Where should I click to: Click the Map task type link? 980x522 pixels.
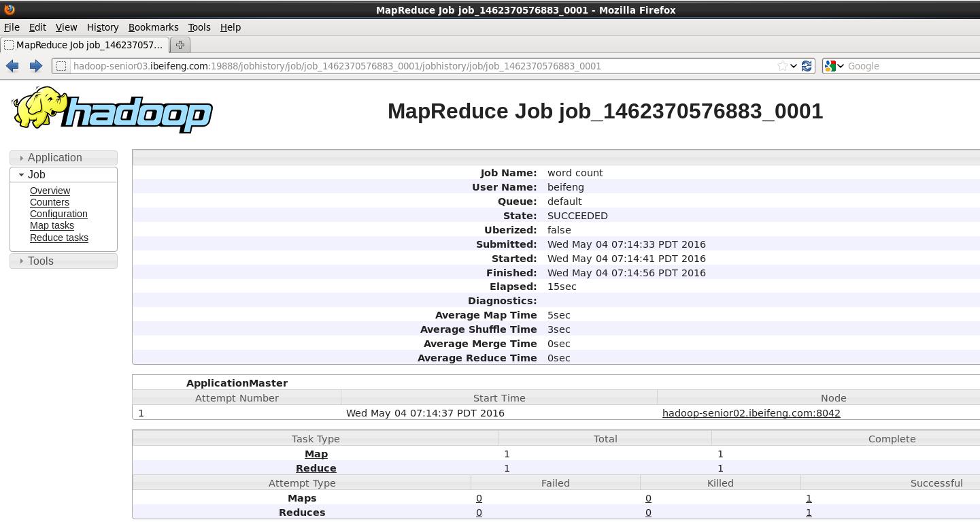pos(316,454)
